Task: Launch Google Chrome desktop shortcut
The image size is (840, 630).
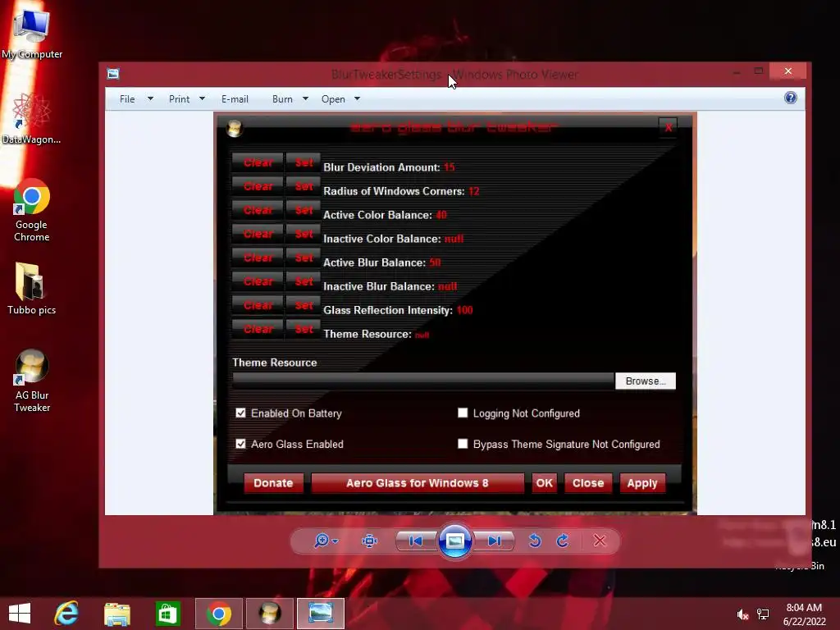Action: (x=32, y=210)
